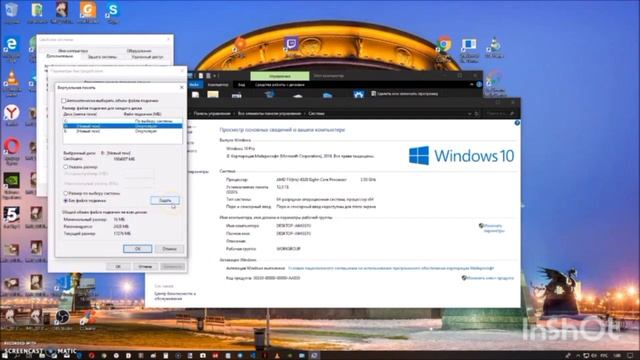Expand address bar history dropdown in System window
Image resolution: width=640 pixels, height=360 pixels.
tap(469, 113)
